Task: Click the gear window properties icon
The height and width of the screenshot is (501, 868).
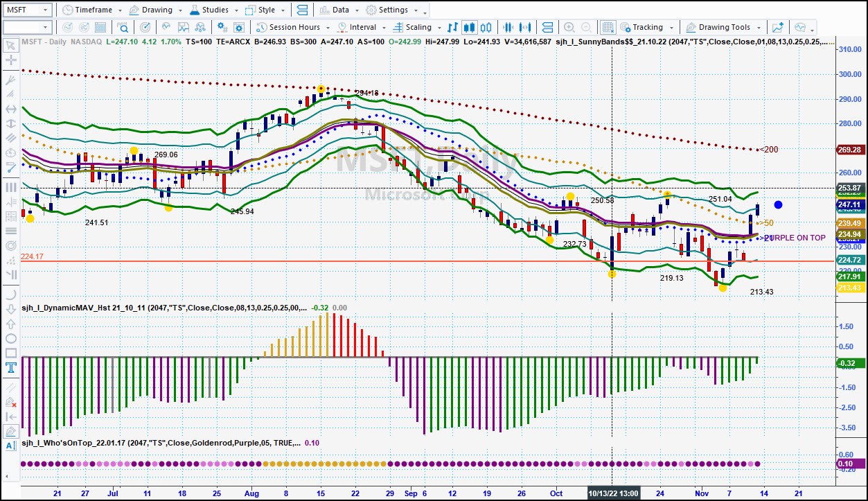Action: point(240,28)
